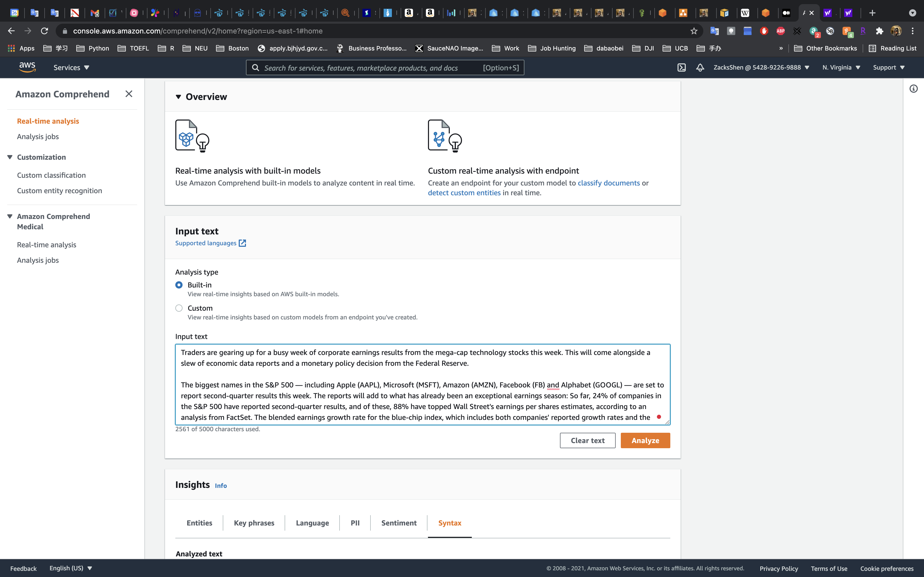924x577 pixels.
Task: Collapse the Overview section
Action: [178, 97]
